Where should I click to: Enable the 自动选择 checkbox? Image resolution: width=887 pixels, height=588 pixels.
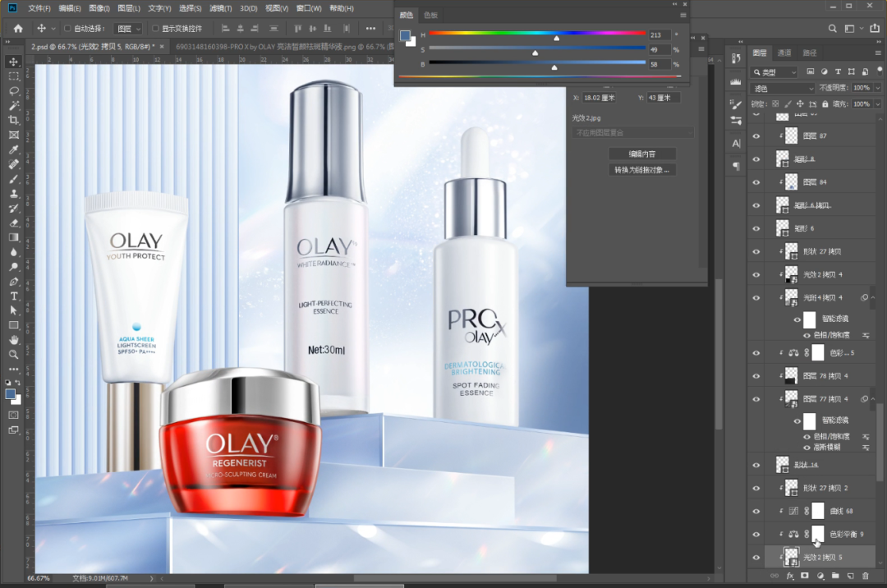(67, 28)
